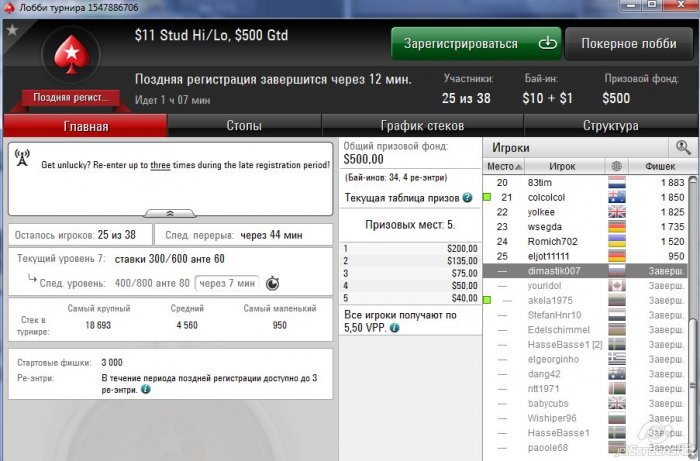Select player ntt1971 row
700x461 pixels.
pyautogui.click(x=586, y=389)
